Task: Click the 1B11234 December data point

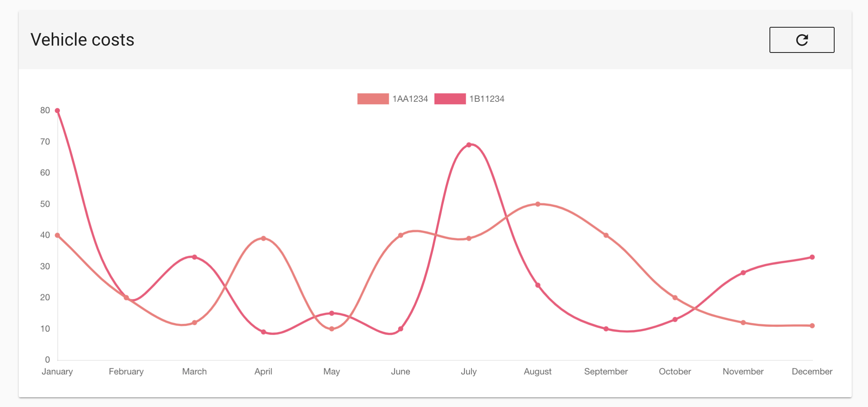Action: 812,257
